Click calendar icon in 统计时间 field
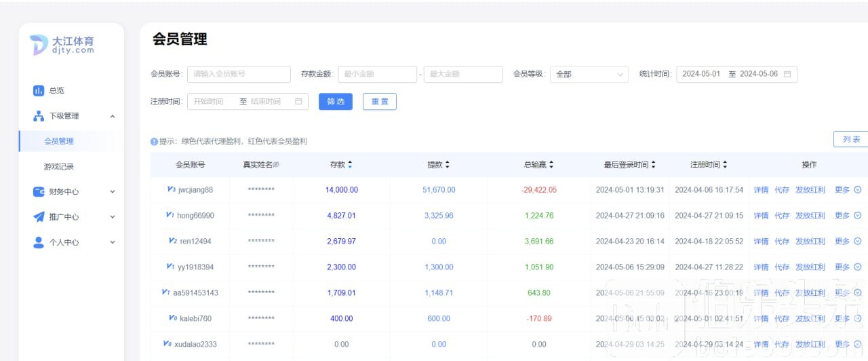 [x=787, y=74]
